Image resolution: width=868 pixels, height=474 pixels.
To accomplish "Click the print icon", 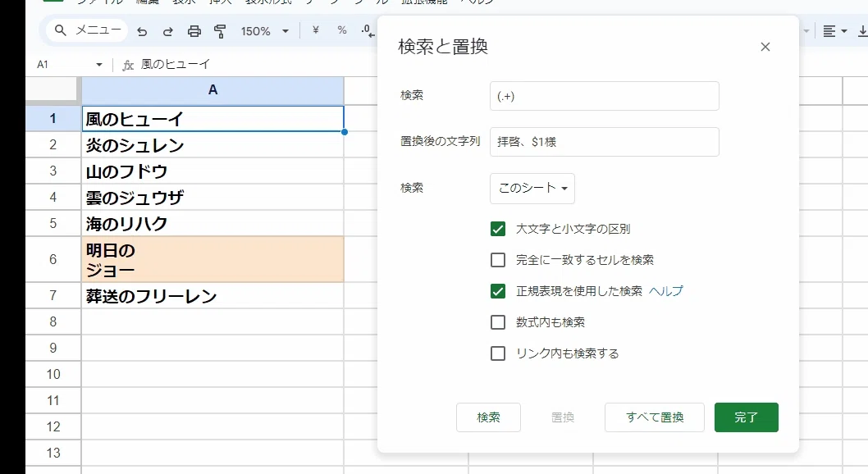I will [194, 31].
